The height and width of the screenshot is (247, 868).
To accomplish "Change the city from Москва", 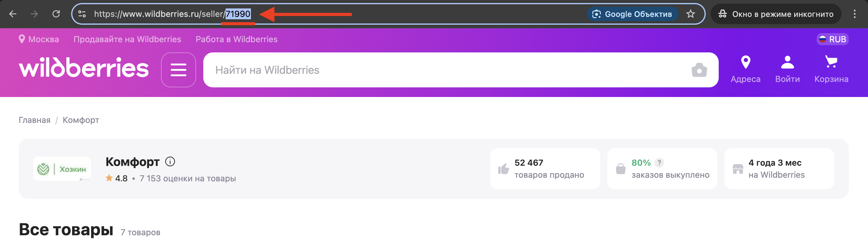I will [39, 39].
